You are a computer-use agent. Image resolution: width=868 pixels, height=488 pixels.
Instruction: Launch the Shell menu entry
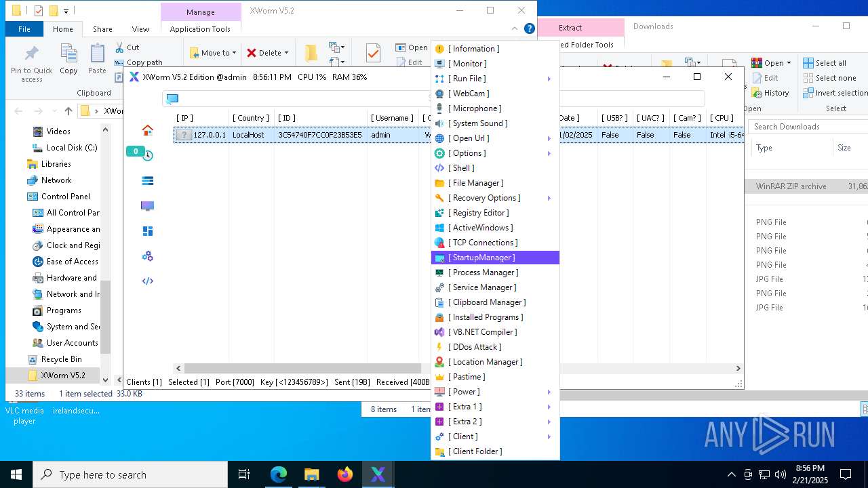pyautogui.click(x=495, y=168)
